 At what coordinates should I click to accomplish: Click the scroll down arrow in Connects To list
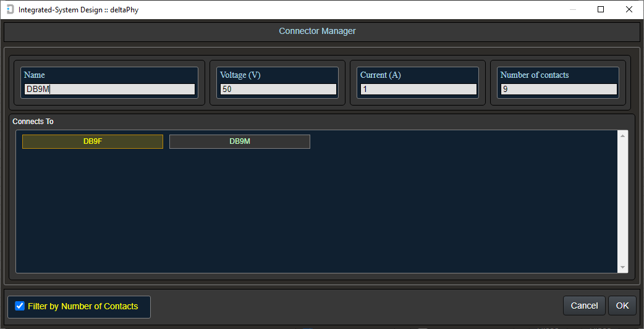[622, 267]
